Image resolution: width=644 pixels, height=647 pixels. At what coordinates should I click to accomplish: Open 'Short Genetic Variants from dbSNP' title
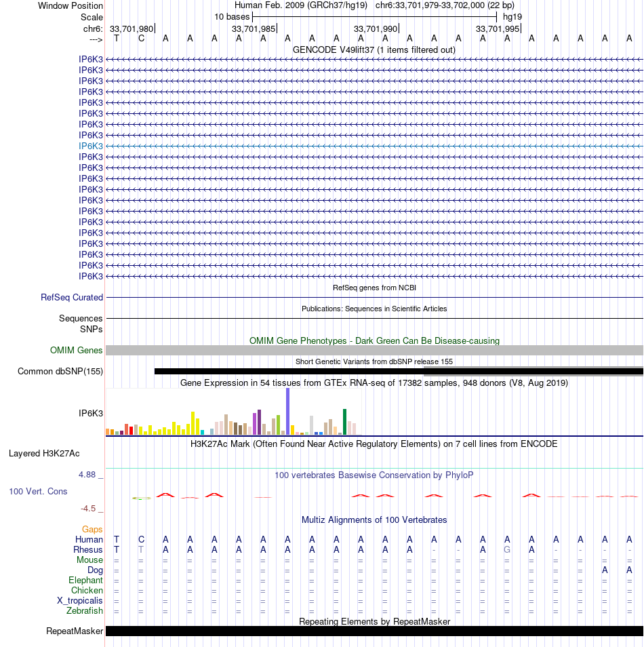[374, 361]
